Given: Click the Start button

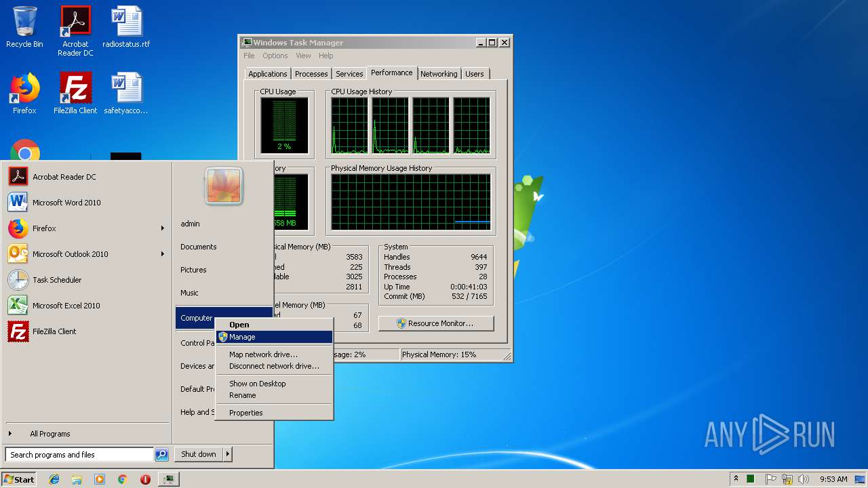Looking at the screenshot, I should pos(19,479).
